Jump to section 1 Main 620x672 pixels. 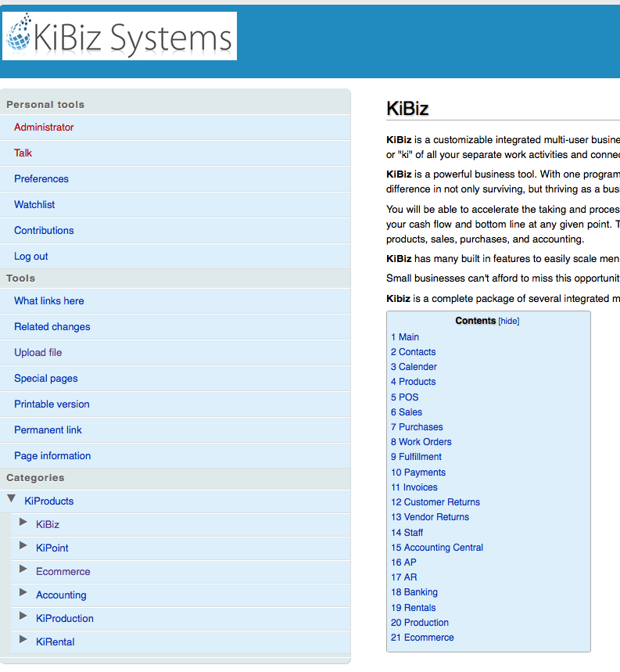[405, 337]
